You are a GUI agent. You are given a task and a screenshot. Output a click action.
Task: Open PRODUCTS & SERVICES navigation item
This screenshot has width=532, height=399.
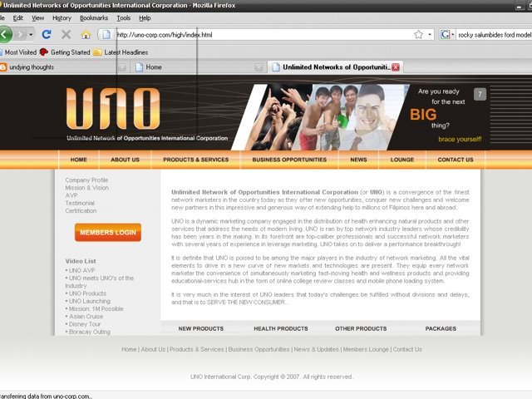[x=196, y=160]
